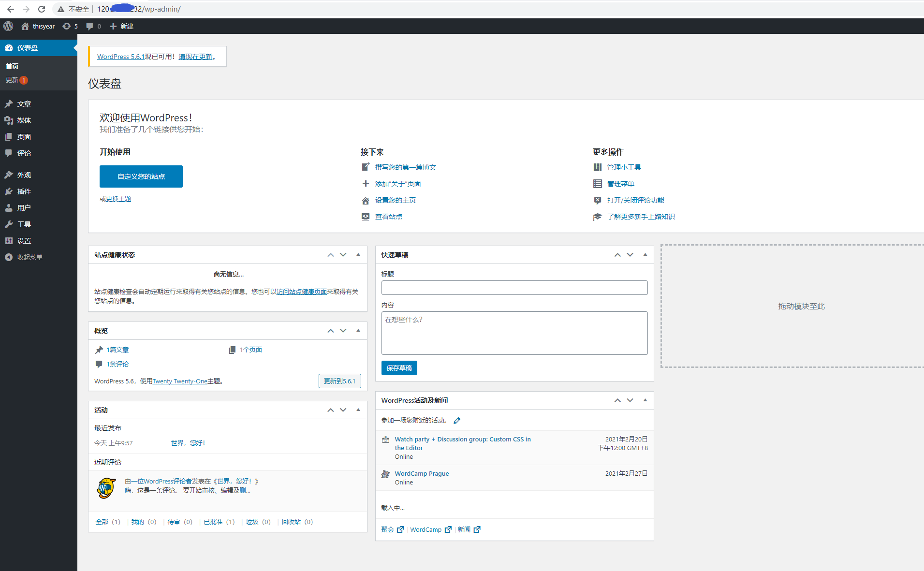The height and width of the screenshot is (571, 924).
Task: Move 快速草稿 panel down
Action: [x=630, y=255]
